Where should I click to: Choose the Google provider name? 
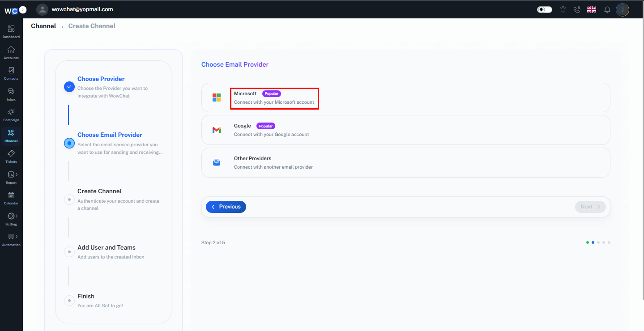243,126
